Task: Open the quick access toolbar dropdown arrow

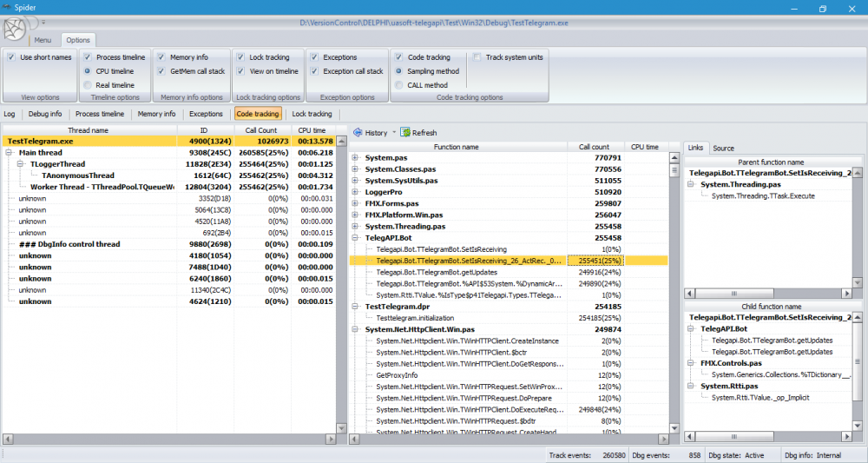Action: [43, 23]
